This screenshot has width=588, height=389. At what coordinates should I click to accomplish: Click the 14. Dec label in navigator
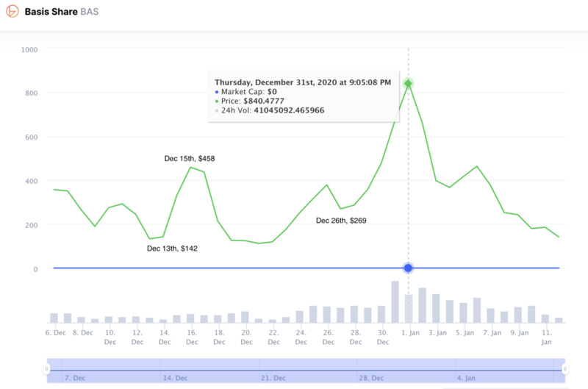coord(175,378)
